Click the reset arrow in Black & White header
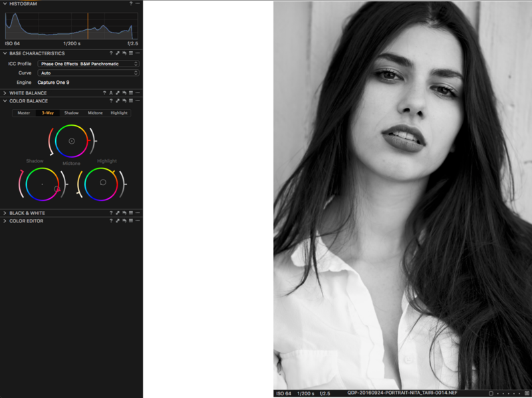 point(124,213)
